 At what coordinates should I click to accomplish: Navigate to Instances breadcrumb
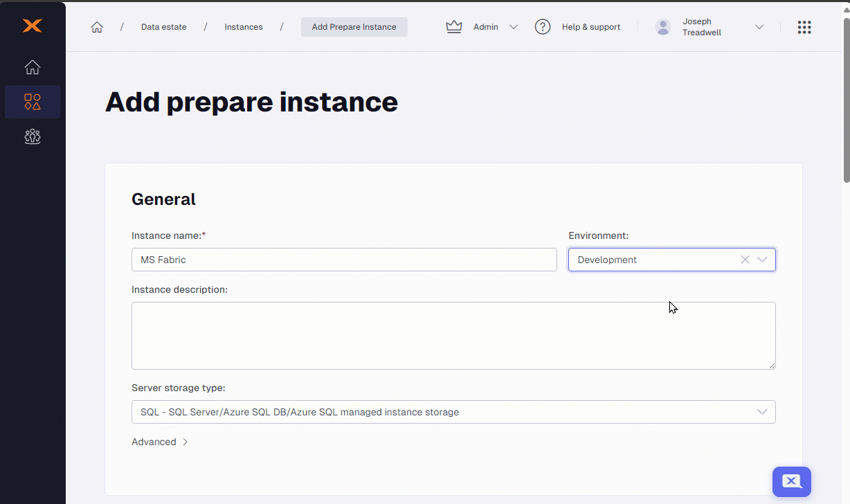[x=244, y=27]
